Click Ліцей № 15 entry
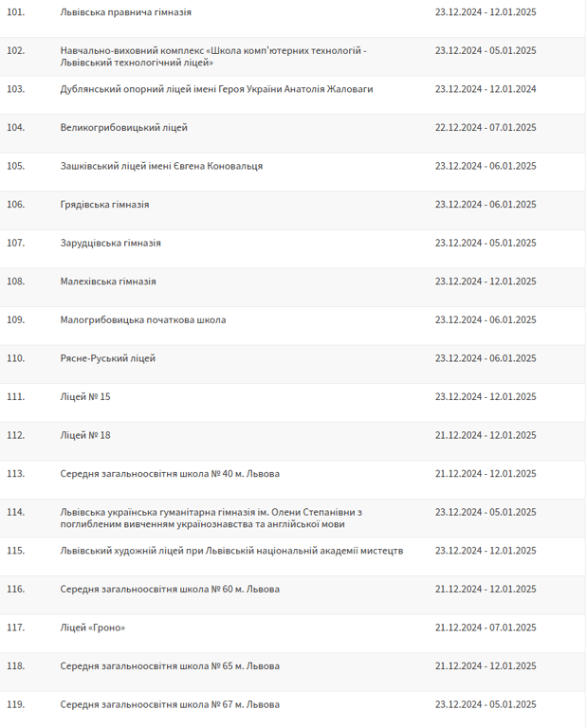 coord(85,396)
